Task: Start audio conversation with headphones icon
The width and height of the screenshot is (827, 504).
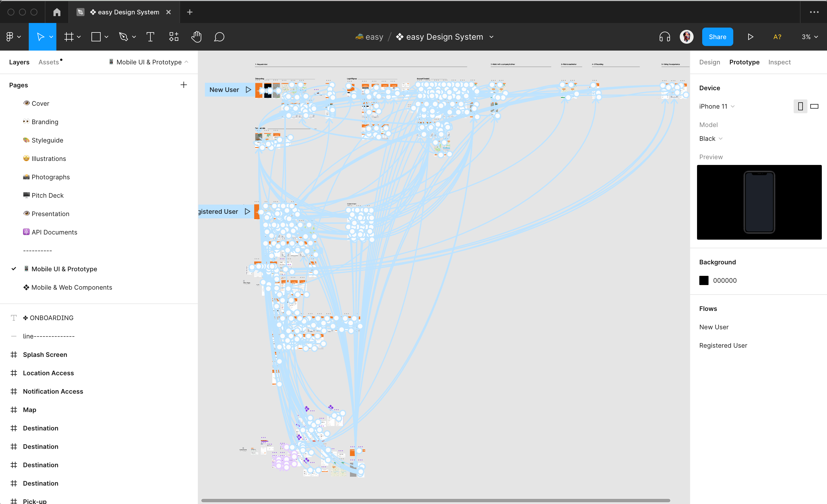Action: (664, 37)
